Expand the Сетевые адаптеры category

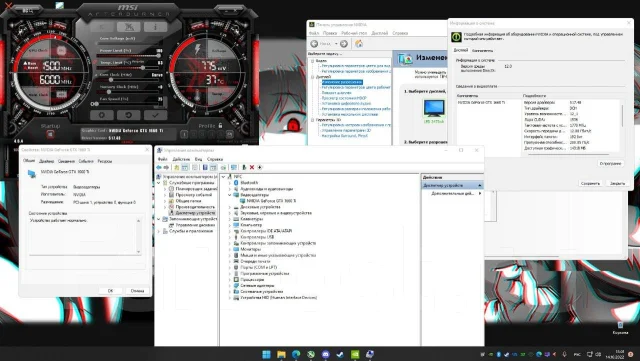[x=230, y=285]
